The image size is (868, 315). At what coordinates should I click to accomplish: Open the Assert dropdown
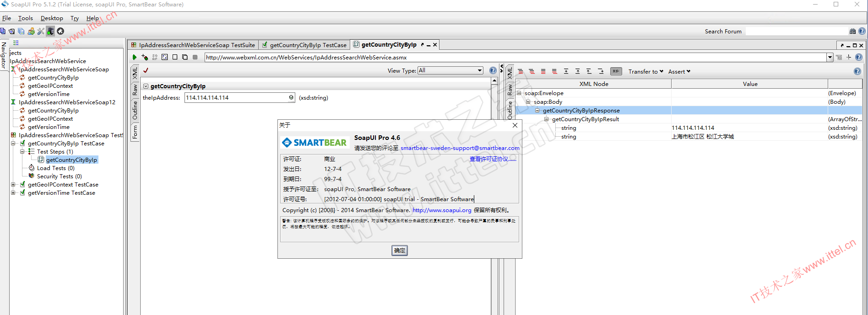(x=679, y=71)
